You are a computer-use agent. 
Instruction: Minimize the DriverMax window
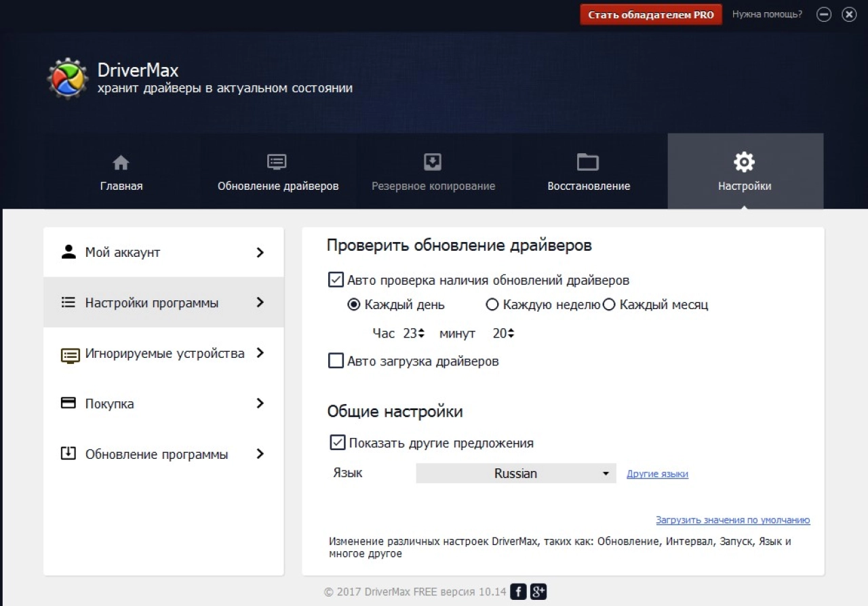pyautogui.click(x=824, y=14)
